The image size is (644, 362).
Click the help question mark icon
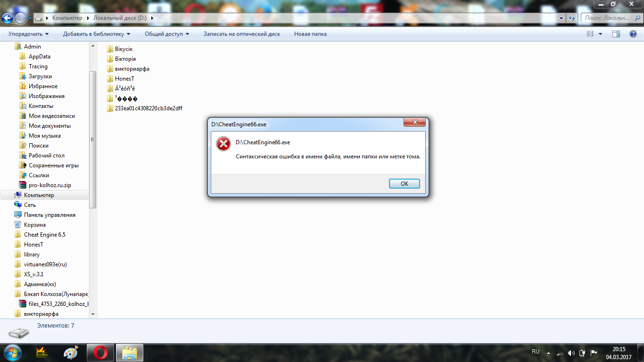[x=633, y=34]
